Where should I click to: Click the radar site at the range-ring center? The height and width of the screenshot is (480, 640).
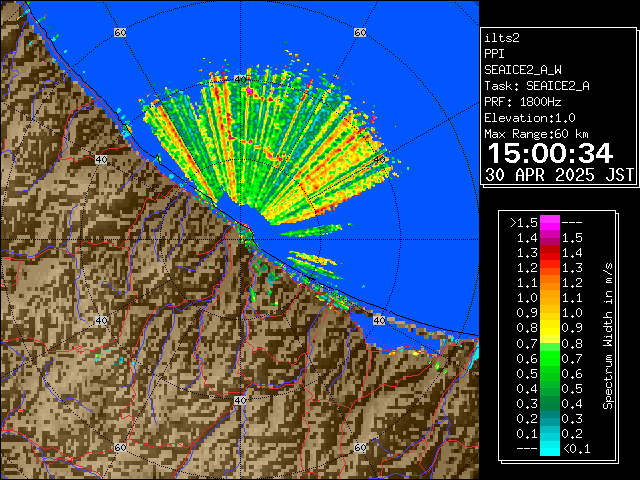[x=240, y=240]
